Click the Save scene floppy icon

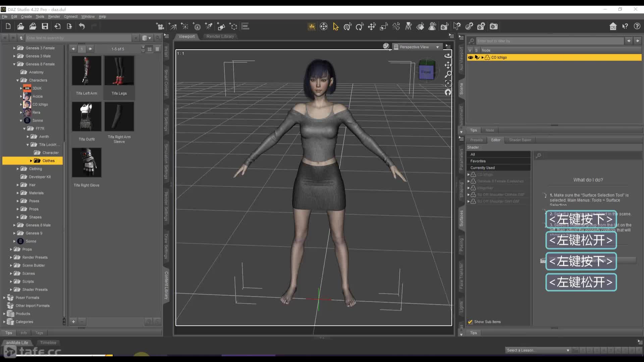pos(45,26)
